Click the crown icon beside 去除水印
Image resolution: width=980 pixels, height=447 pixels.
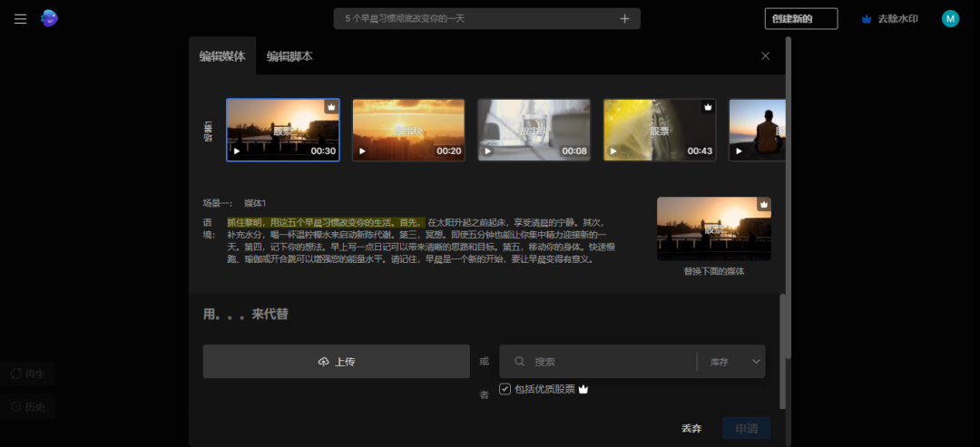(867, 19)
